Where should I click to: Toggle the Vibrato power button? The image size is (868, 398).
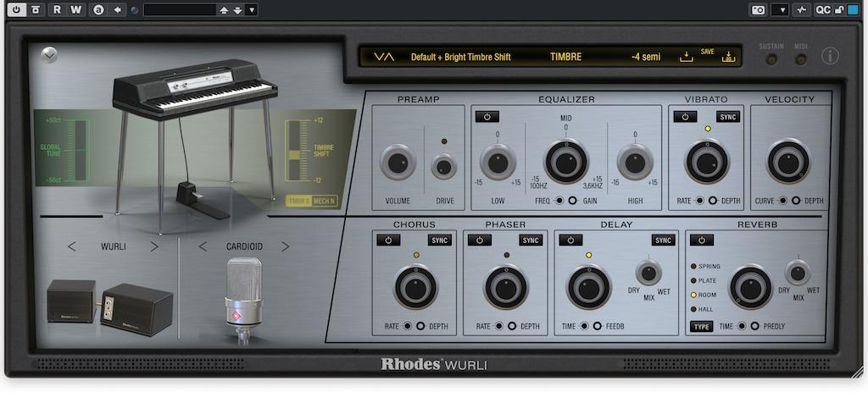685,117
